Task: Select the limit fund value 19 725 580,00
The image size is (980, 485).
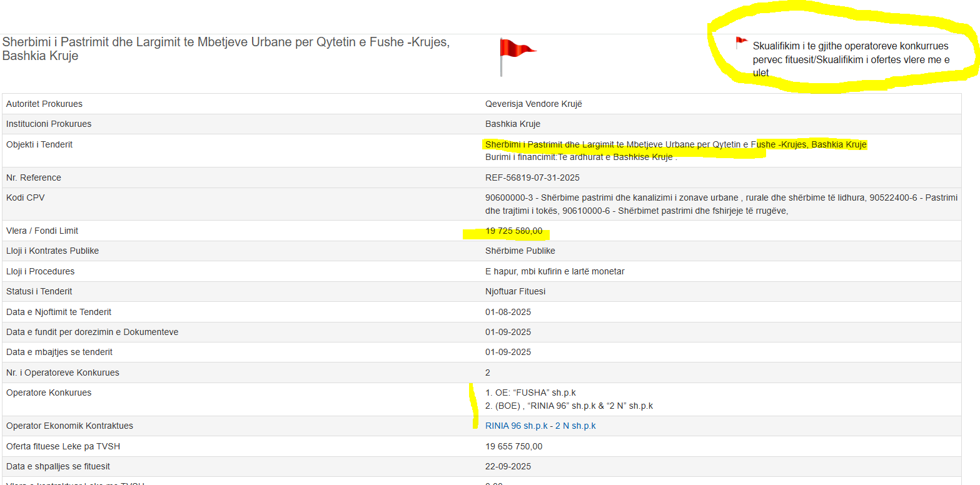Action: pyautogui.click(x=513, y=231)
